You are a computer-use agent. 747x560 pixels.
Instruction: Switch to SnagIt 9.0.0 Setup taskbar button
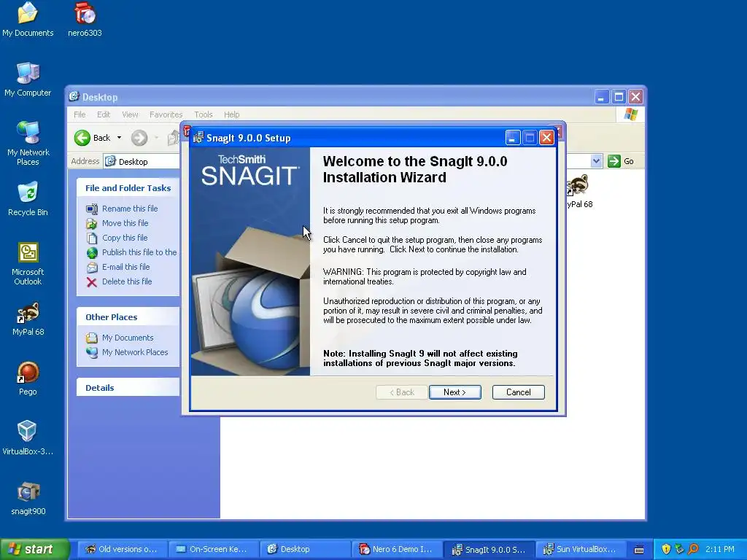pos(488,550)
